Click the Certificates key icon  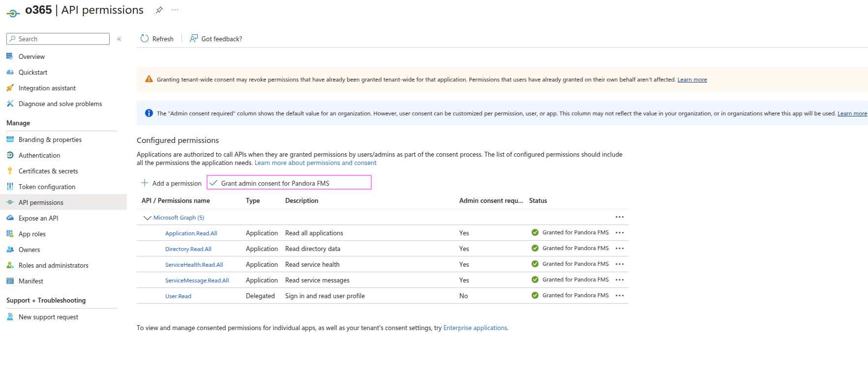pyautogui.click(x=10, y=171)
